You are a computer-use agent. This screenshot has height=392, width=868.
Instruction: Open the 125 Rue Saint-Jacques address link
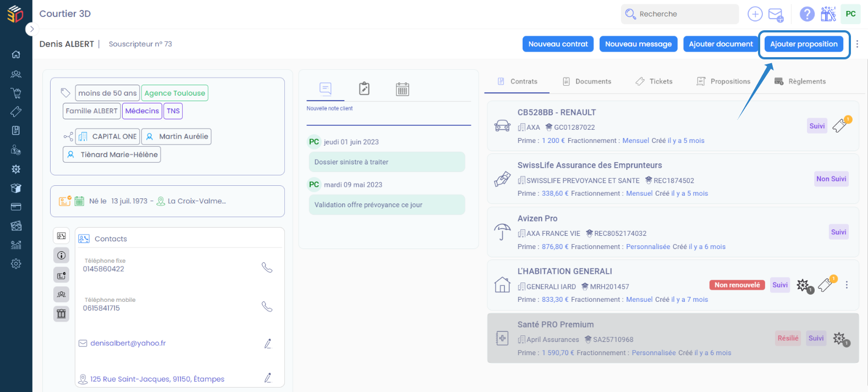[x=157, y=379]
